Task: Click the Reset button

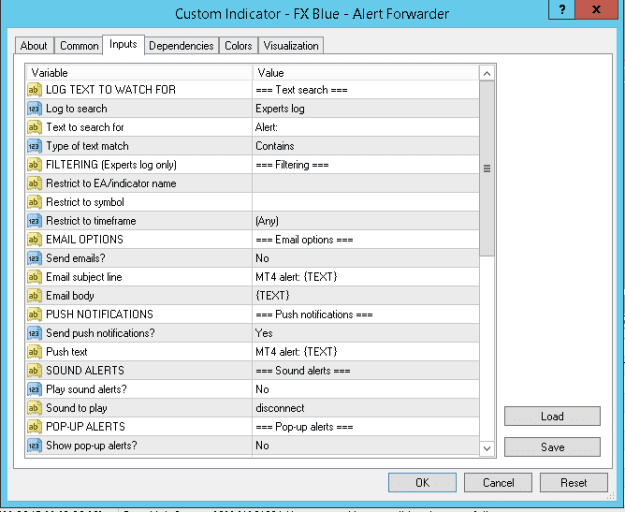Action: pyautogui.click(x=574, y=483)
